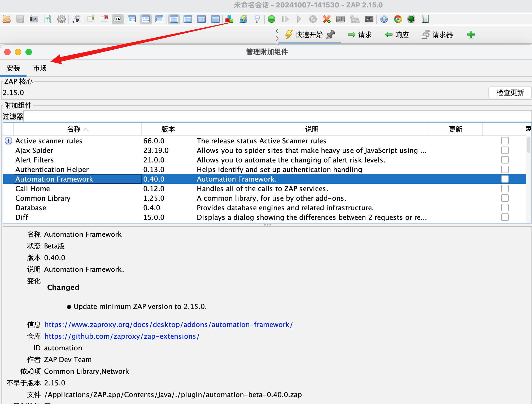Check the Automation Framework row checkbox

coord(505,179)
